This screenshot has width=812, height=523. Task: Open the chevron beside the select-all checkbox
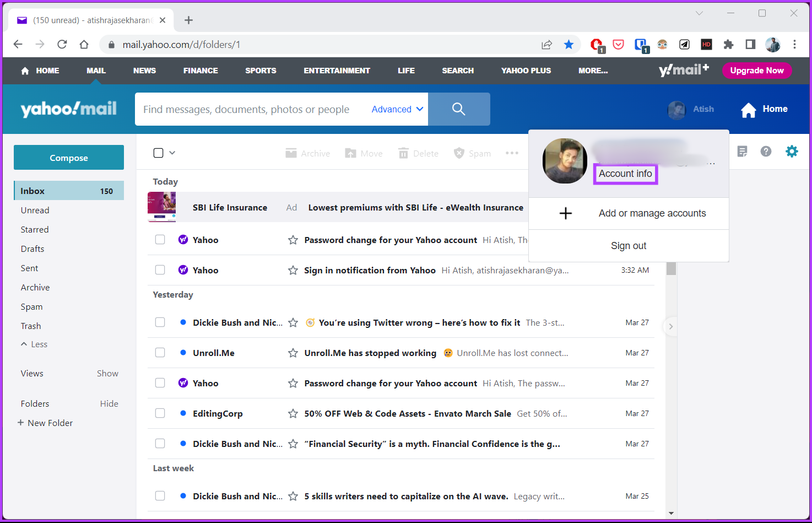point(172,153)
